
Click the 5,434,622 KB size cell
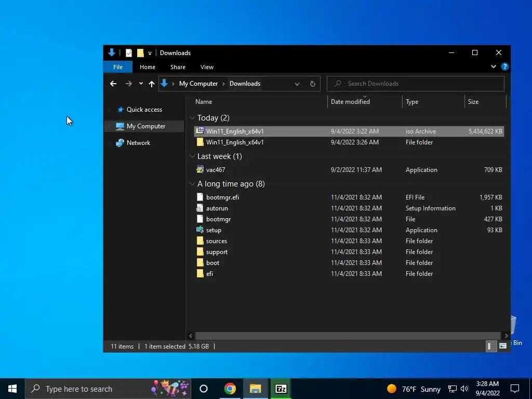(485, 131)
